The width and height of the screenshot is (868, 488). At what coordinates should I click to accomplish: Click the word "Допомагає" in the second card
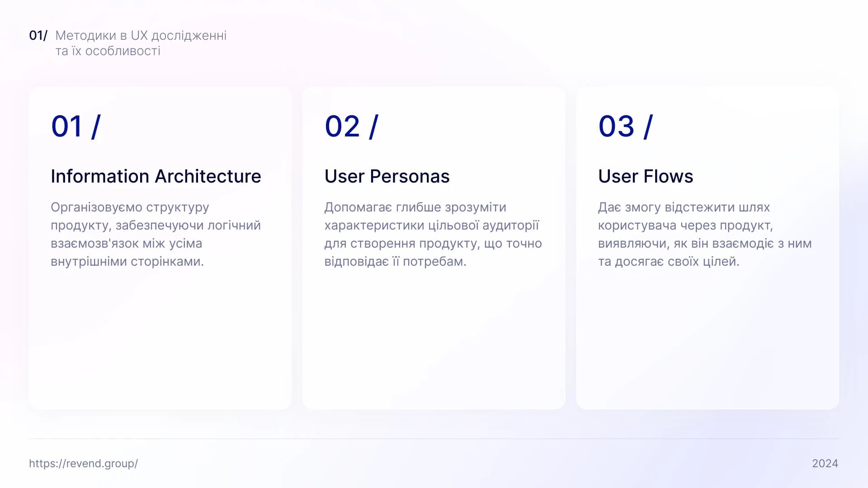[x=358, y=207]
